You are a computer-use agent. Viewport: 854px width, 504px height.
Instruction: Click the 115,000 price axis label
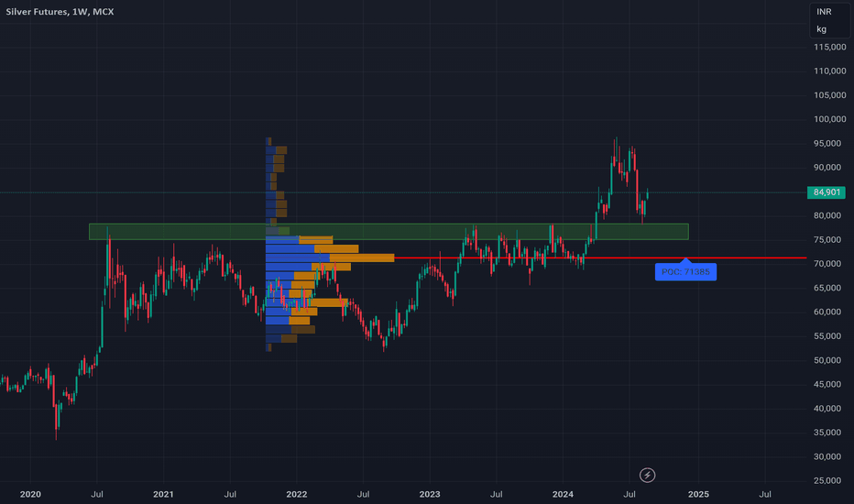tap(830, 48)
